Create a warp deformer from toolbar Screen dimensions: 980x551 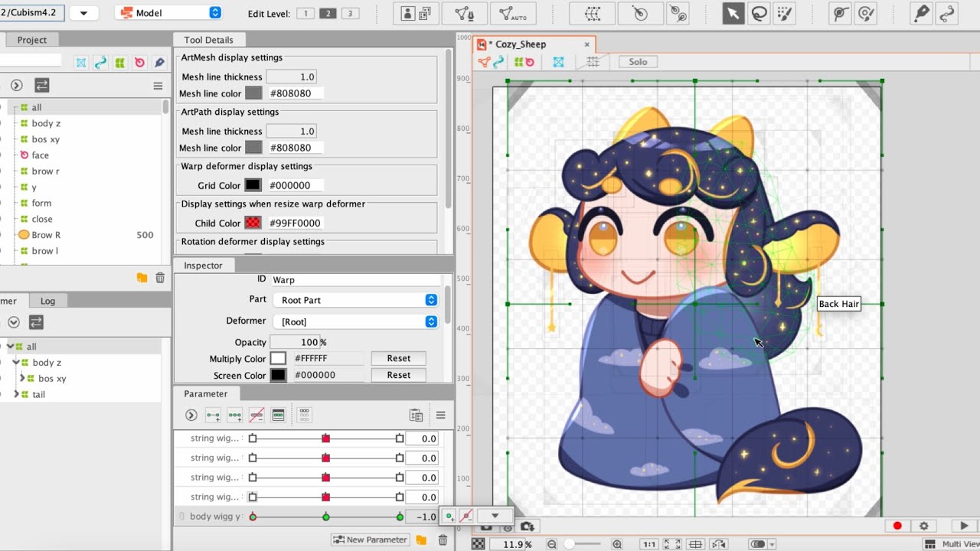(592, 13)
